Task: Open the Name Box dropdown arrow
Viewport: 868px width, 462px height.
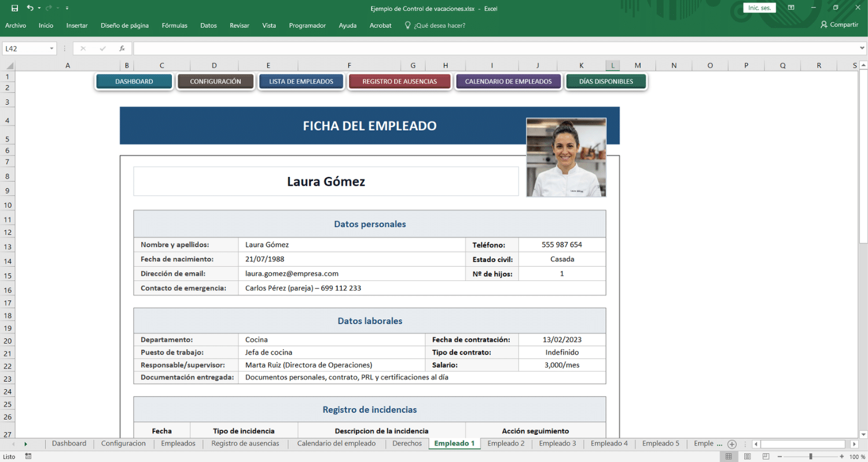Action: point(52,49)
